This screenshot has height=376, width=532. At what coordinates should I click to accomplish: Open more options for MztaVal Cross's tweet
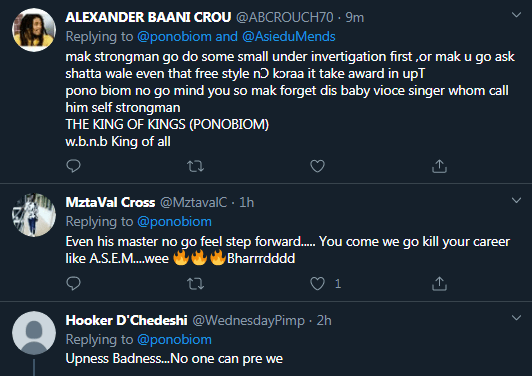click(516, 200)
